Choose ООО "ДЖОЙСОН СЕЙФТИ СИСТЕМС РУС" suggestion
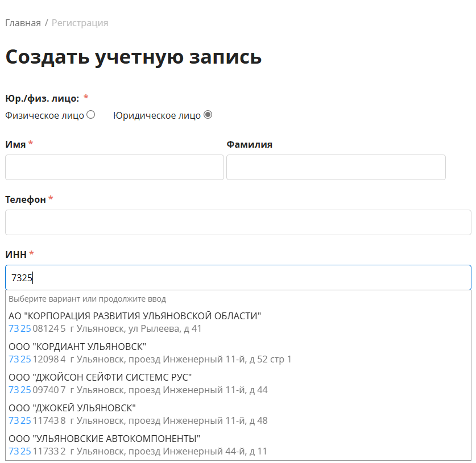The height and width of the screenshot is (463, 476). 238,383
